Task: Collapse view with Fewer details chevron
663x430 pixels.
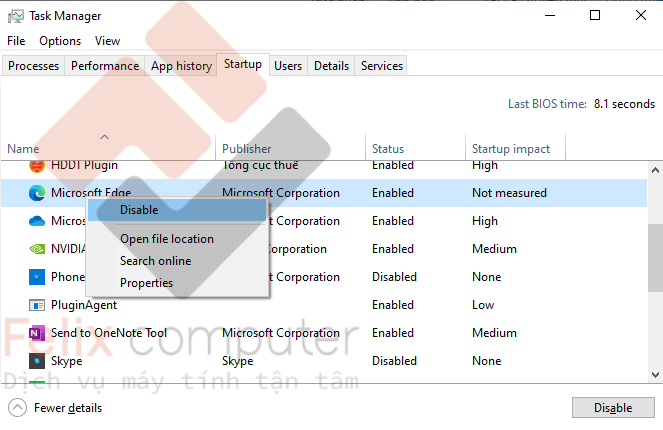Action: click(18, 407)
